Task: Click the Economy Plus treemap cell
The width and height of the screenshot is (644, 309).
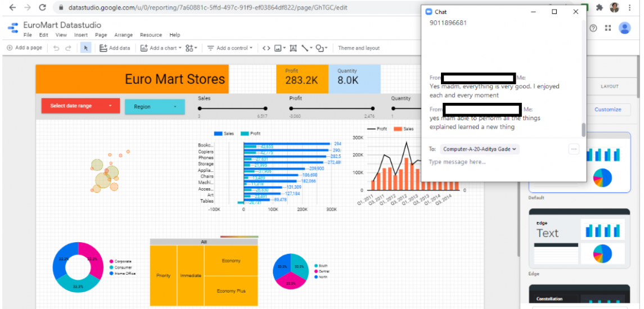Action: click(231, 290)
